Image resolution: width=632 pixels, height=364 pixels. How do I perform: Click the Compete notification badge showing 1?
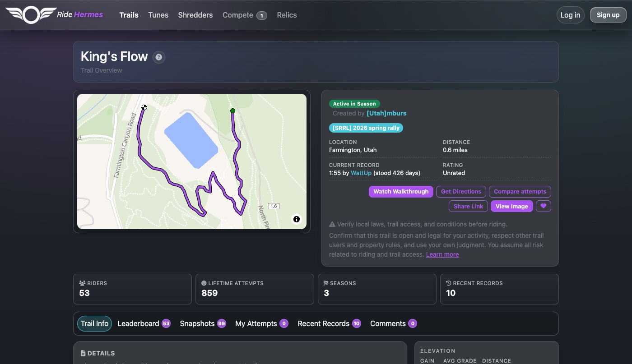[x=262, y=16]
